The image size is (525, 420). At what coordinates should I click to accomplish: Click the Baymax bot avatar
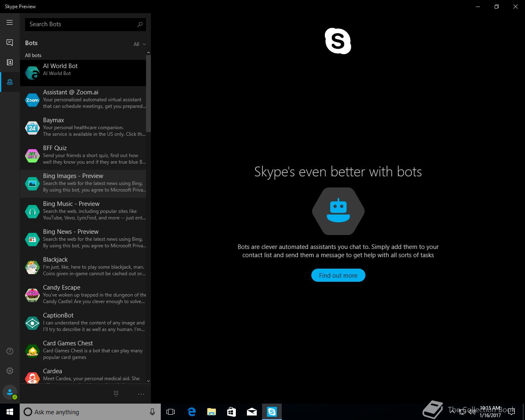click(x=32, y=128)
